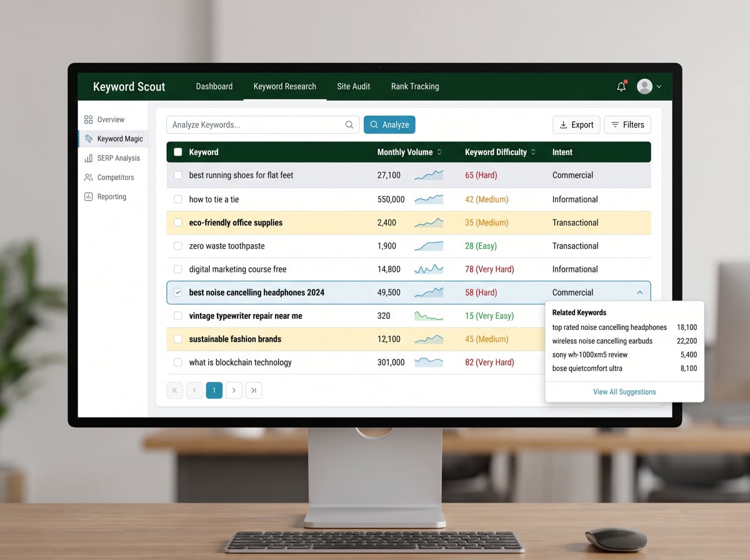View trend sparkline for digital marketing course free
Image resolution: width=750 pixels, height=560 pixels.
tap(429, 269)
